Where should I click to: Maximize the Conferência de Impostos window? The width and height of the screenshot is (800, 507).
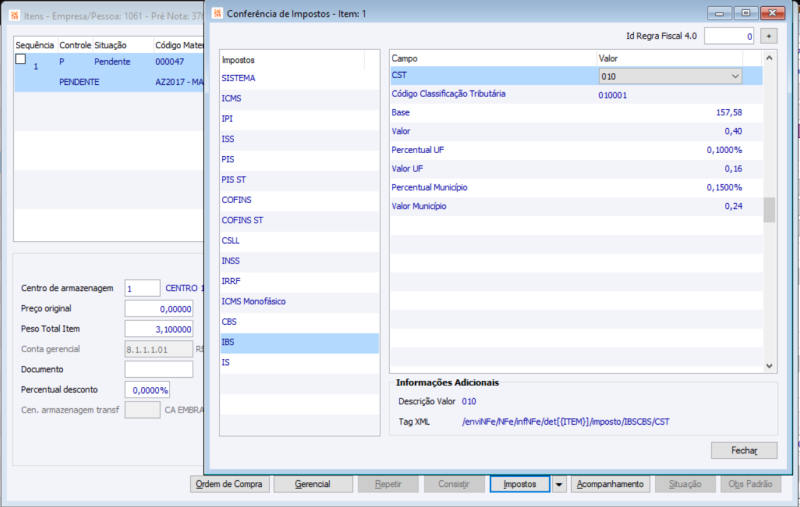745,13
